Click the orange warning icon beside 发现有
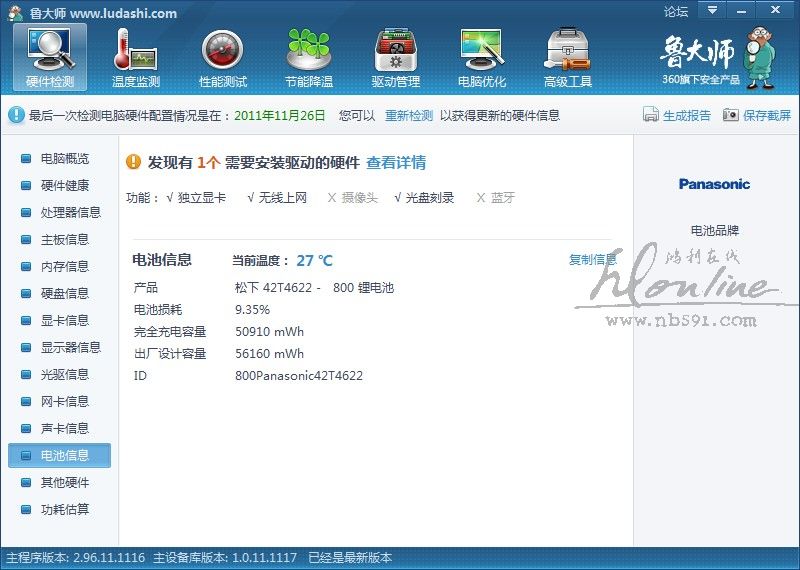 [x=133, y=162]
